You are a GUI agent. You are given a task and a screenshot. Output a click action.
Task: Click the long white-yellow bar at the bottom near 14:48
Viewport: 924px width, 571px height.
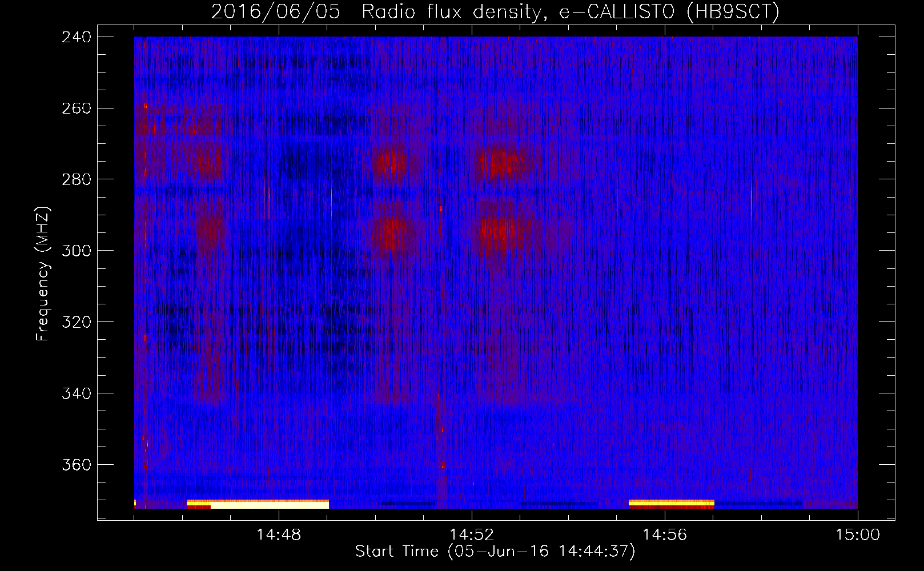coord(258,504)
